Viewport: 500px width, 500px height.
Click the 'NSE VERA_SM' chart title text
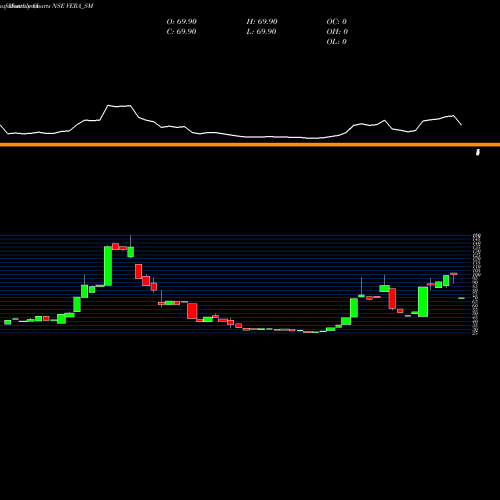73,6
